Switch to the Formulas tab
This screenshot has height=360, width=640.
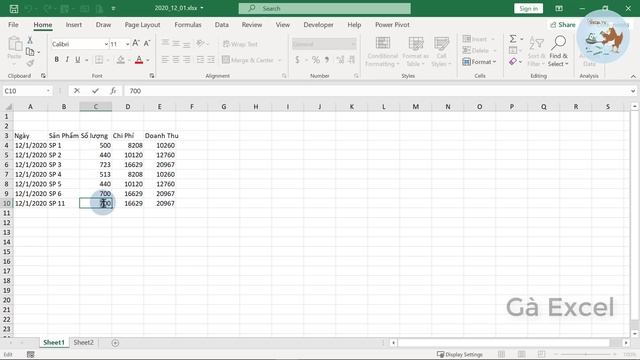(x=188, y=25)
